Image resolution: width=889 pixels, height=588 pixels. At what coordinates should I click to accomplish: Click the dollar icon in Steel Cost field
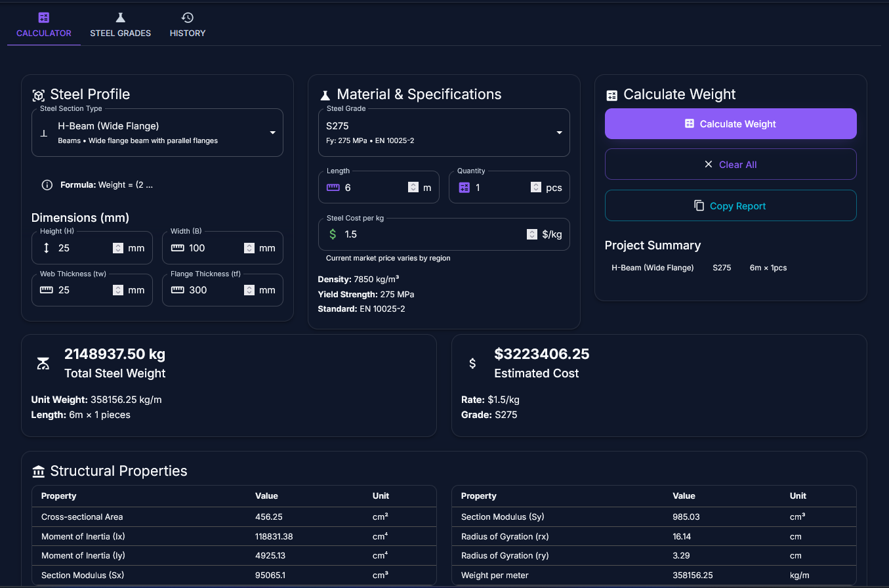pyautogui.click(x=333, y=234)
